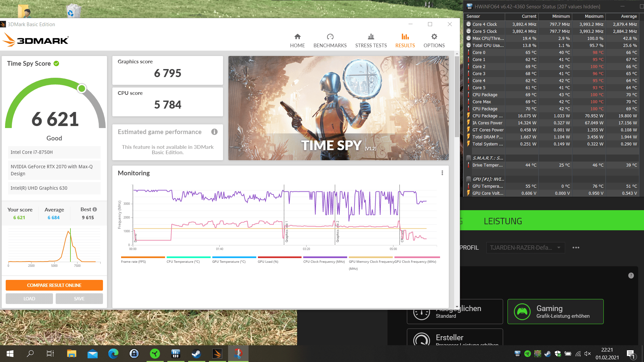The image size is (644, 362).
Task: Open the Razer profile dropdown
Action: click(525, 248)
